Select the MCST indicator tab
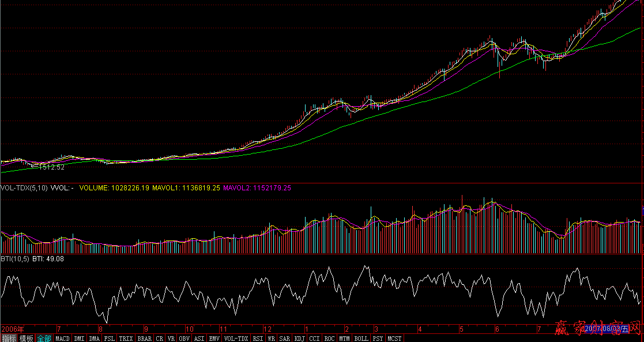The width and height of the screenshot is (644, 342). click(394, 339)
